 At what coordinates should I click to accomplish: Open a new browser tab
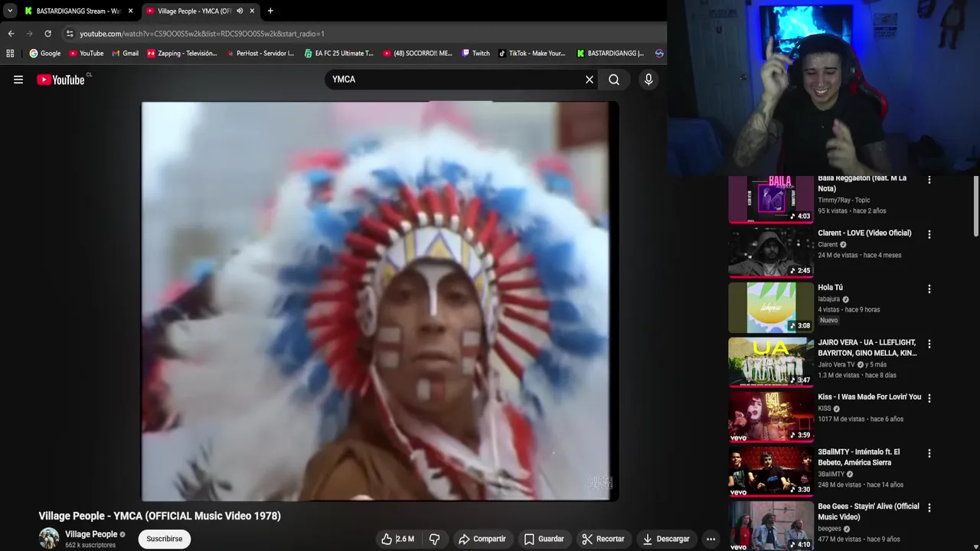[270, 11]
